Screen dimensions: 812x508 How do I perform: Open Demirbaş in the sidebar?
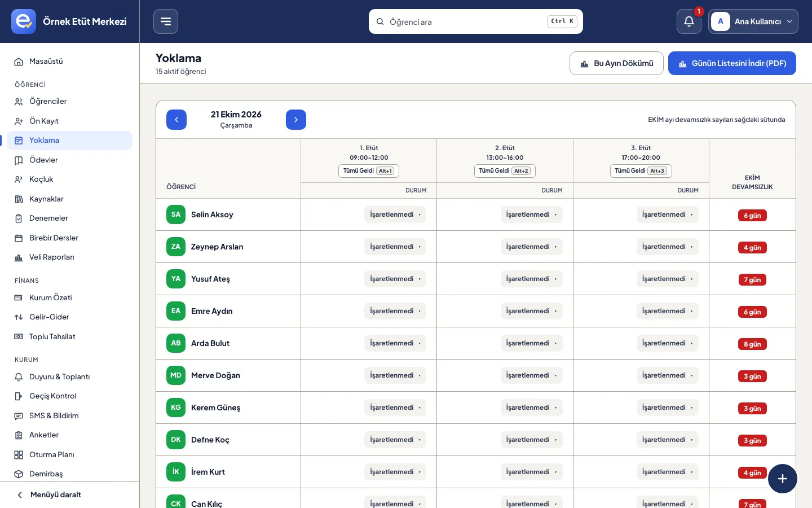70,474
